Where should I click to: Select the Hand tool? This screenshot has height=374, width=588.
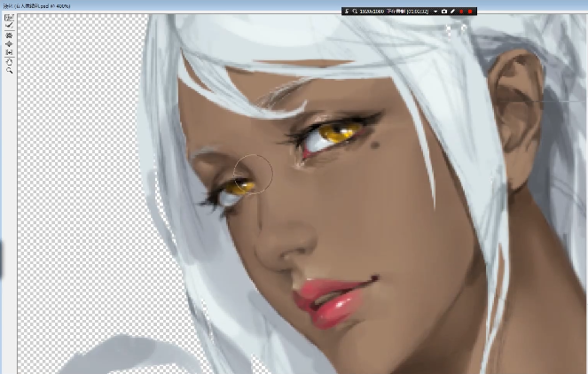10,62
